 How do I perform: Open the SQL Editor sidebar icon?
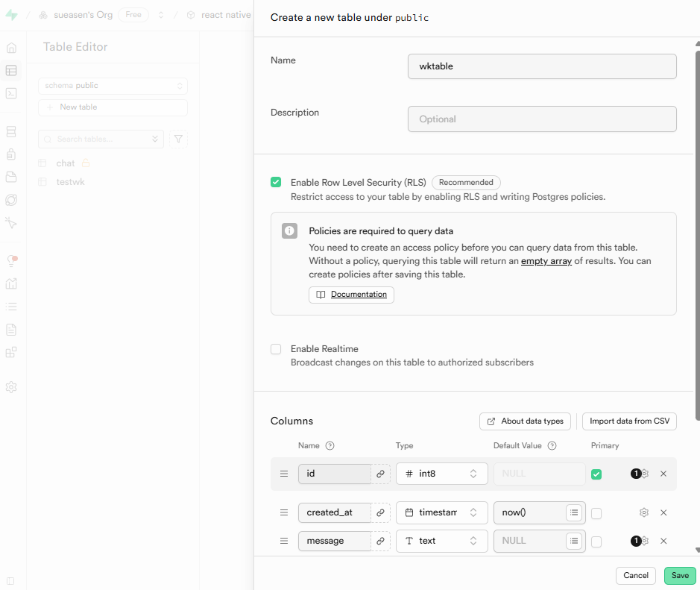11,93
